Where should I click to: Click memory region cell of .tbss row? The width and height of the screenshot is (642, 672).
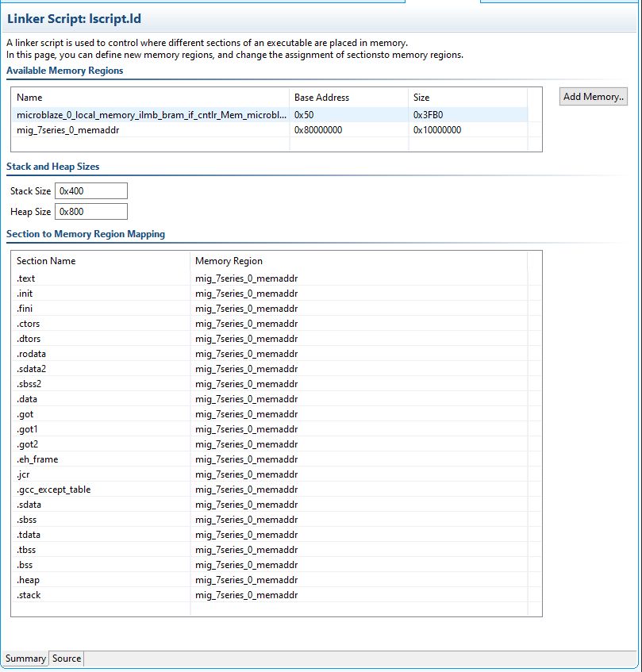pyautogui.click(x=247, y=550)
